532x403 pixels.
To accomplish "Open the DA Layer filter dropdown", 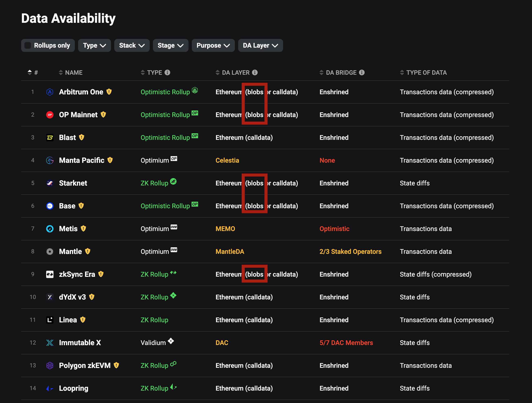I will pyautogui.click(x=260, y=46).
